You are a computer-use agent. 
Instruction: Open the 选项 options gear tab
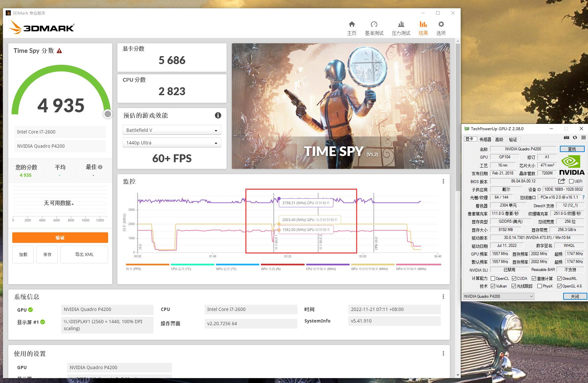click(x=441, y=28)
